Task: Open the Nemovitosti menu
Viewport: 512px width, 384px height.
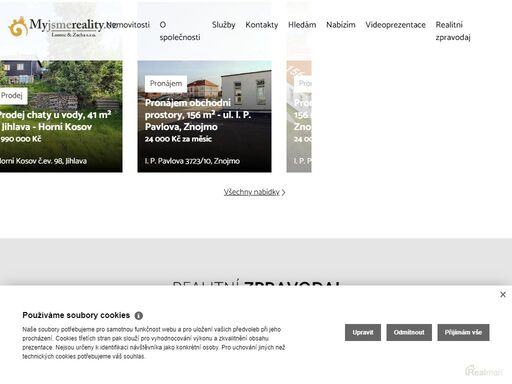Action: (128, 25)
